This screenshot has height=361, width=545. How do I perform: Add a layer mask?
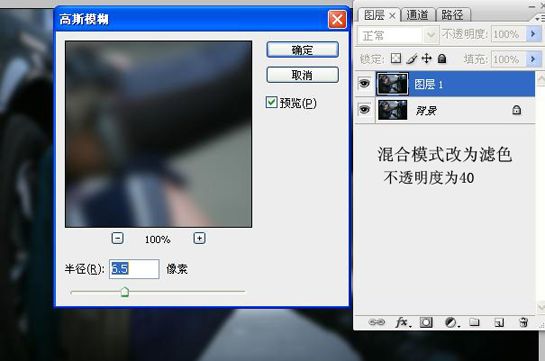[426, 322]
